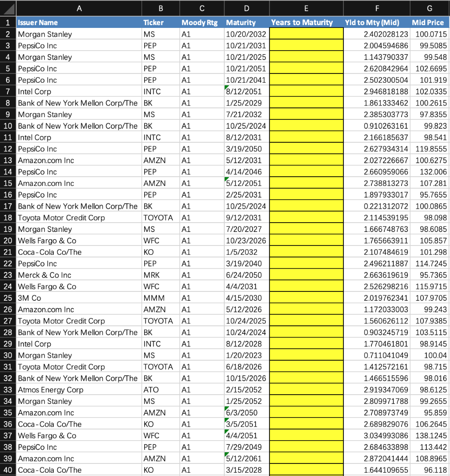Click ticker cell 'ATO'
This screenshot has height=476, width=450.
point(161,390)
